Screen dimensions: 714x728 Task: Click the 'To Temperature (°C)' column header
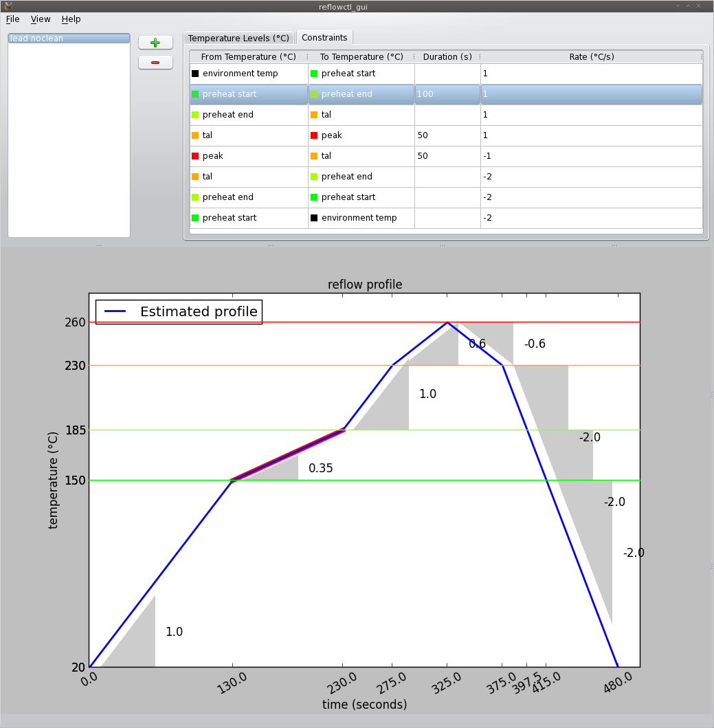tap(361, 57)
